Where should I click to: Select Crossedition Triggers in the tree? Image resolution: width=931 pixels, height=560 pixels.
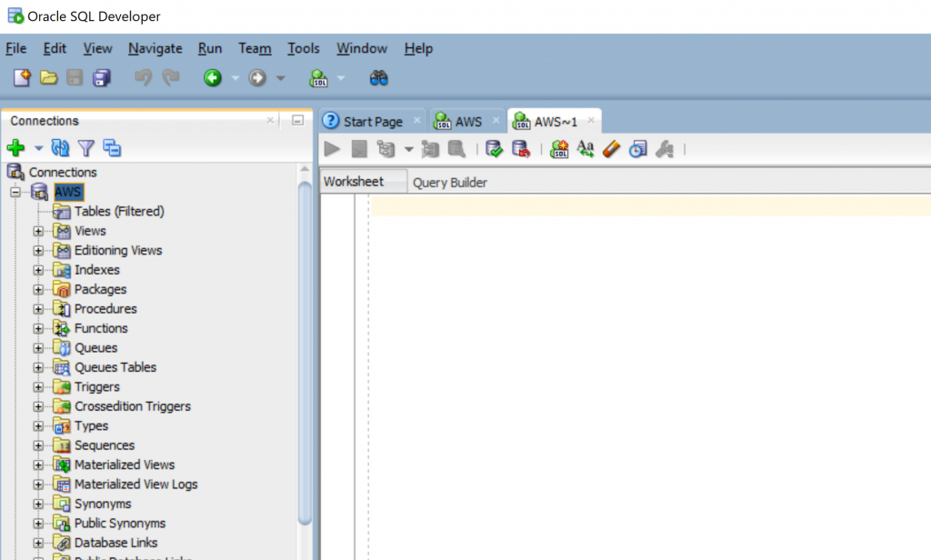coord(133,406)
